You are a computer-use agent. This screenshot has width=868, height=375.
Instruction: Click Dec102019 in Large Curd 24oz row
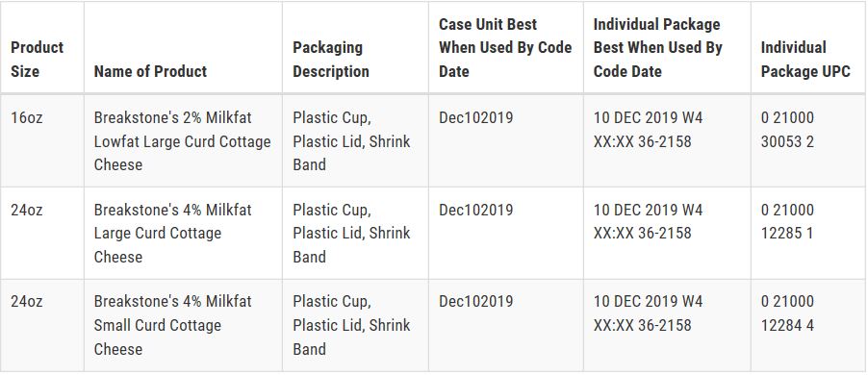point(476,211)
